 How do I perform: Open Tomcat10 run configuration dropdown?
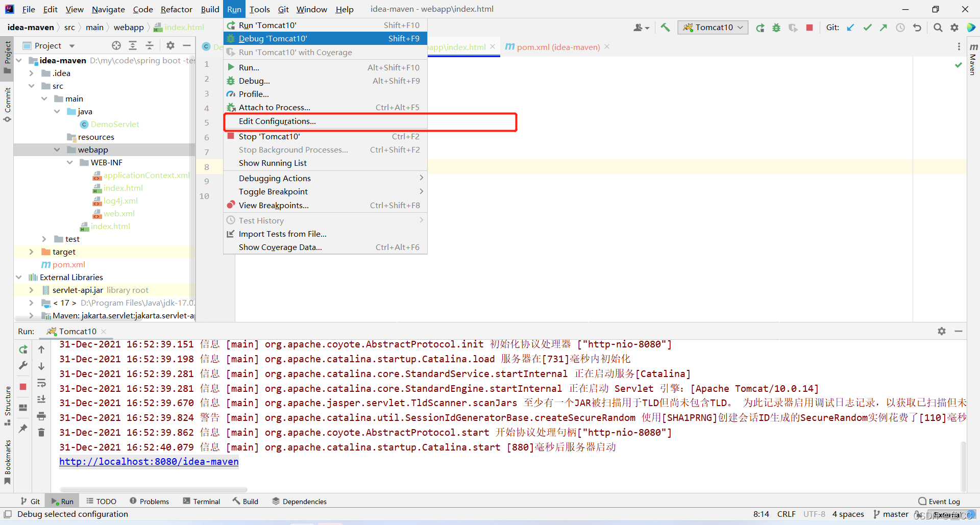(713, 28)
